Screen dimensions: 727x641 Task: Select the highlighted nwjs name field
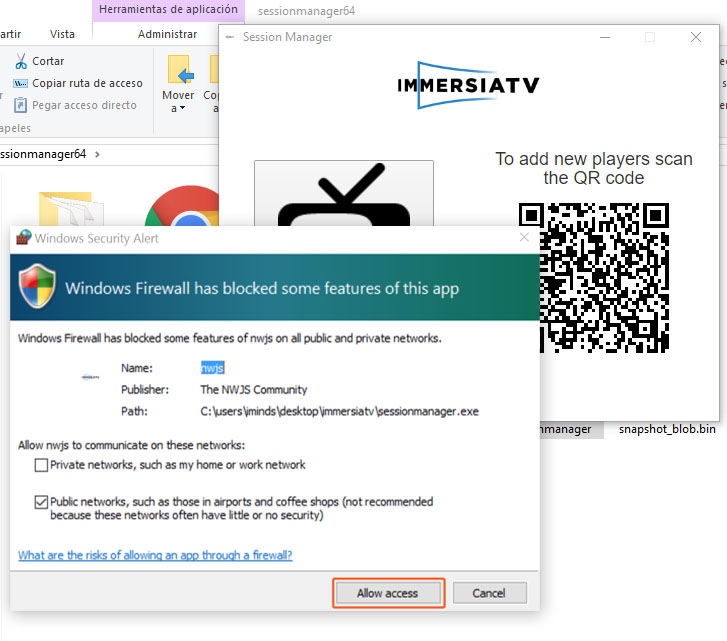coord(212,368)
